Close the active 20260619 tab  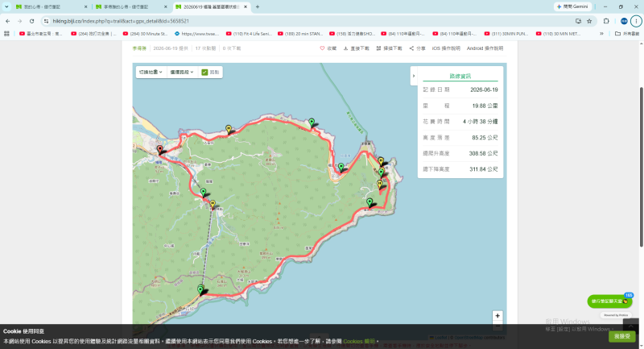point(246,7)
